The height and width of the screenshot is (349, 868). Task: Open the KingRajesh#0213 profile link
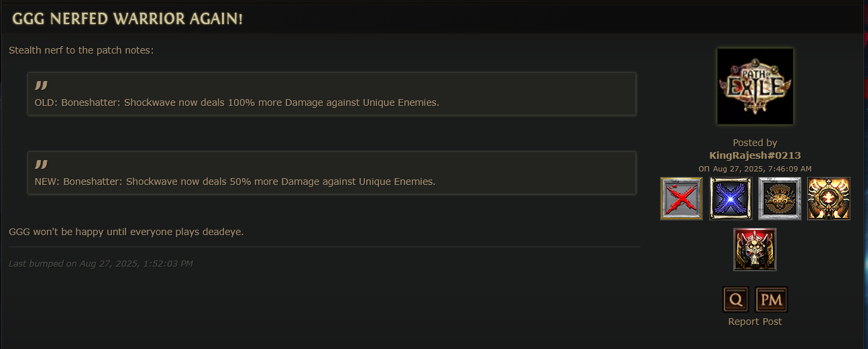(755, 155)
